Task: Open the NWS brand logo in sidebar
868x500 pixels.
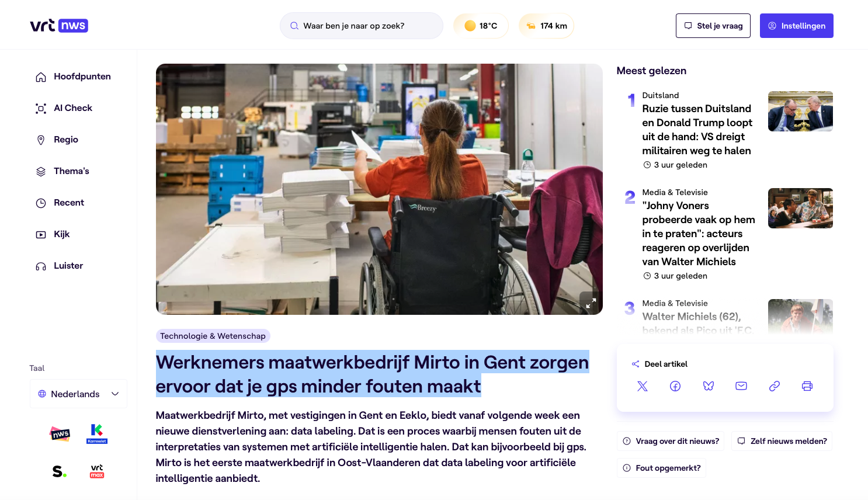Action: tap(60, 433)
